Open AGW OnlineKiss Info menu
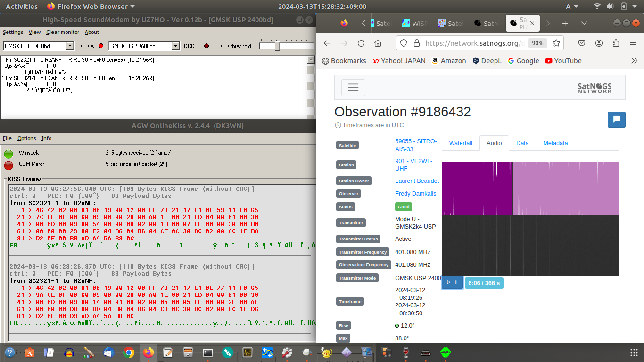 [47, 138]
